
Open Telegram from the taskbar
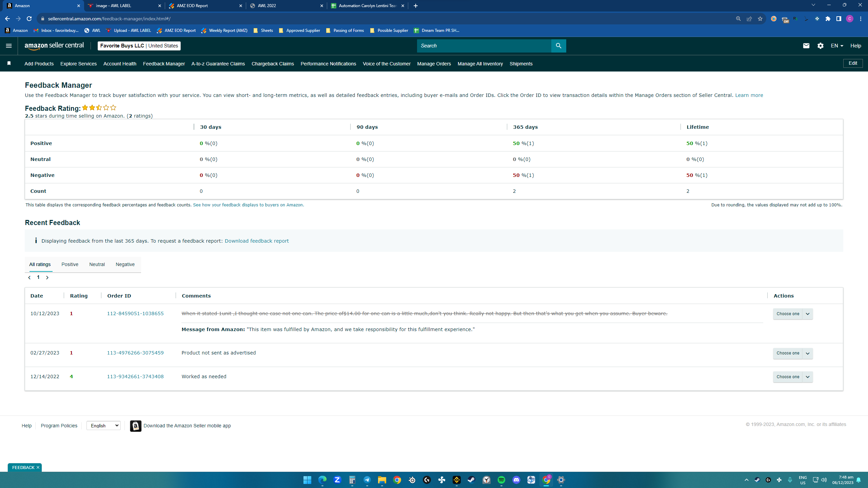click(x=367, y=480)
